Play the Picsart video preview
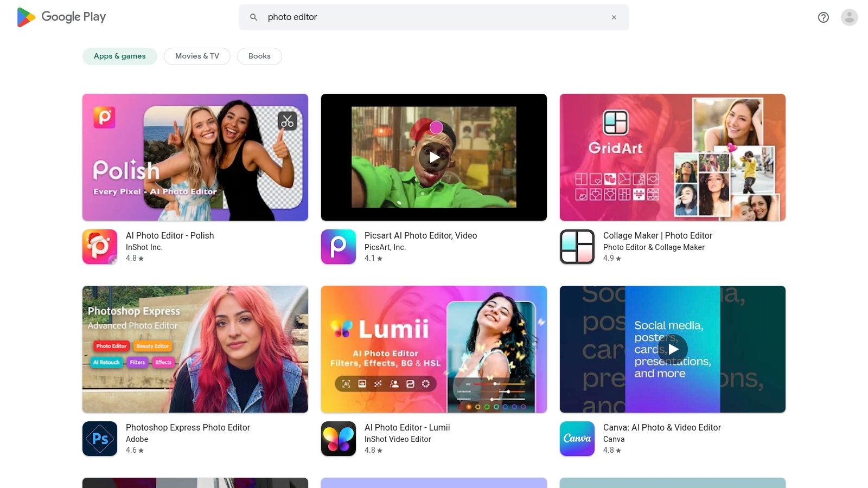This screenshot has height=488, width=868. pyautogui.click(x=434, y=157)
